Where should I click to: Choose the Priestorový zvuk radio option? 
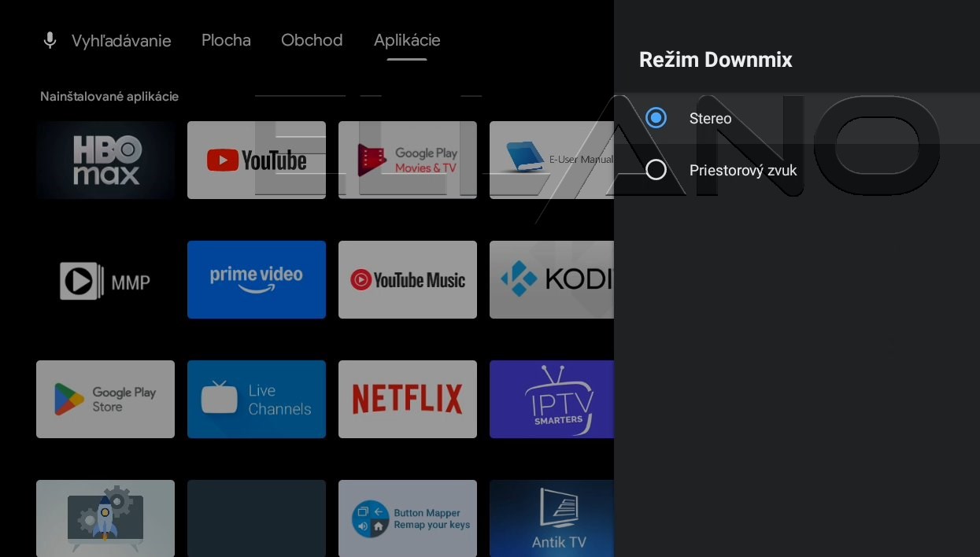(656, 170)
